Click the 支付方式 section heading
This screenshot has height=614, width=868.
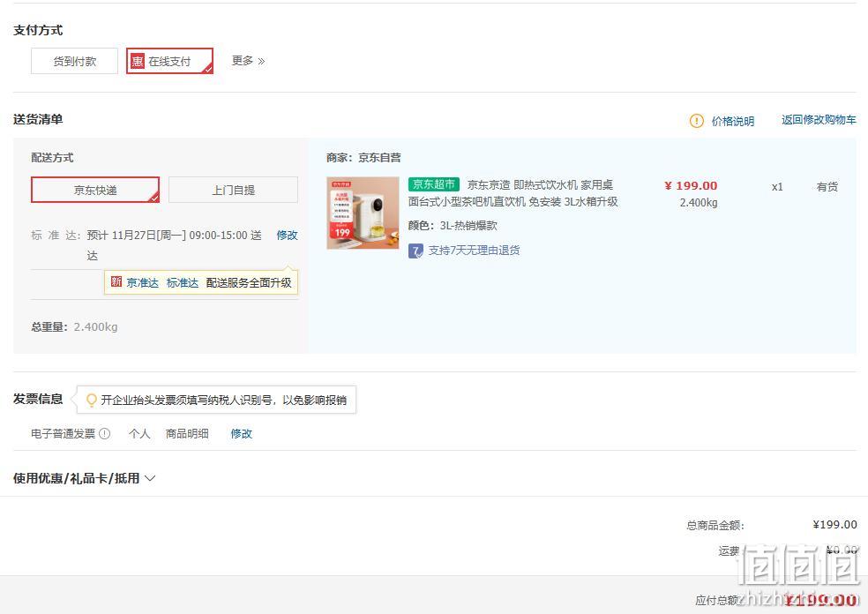(x=38, y=31)
